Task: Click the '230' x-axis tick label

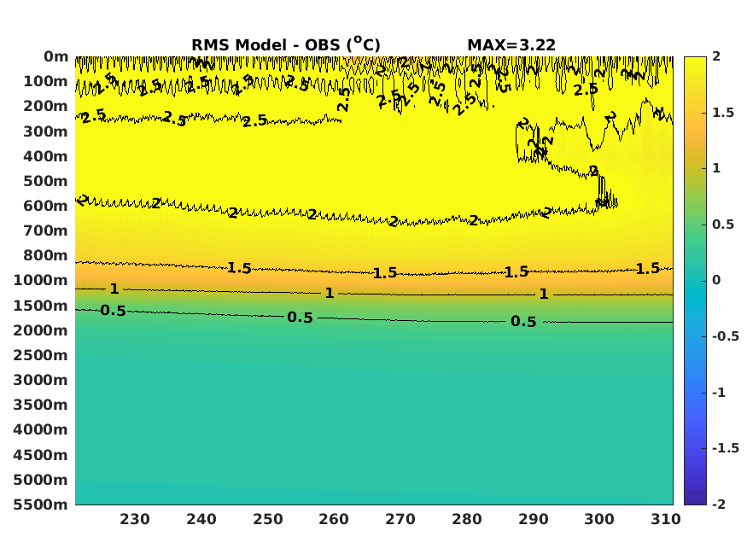Action: (x=135, y=519)
